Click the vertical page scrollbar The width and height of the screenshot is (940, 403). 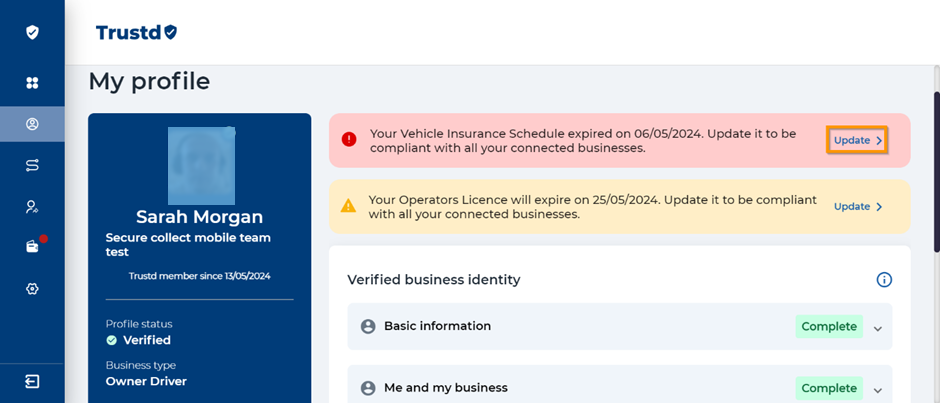(934, 170)
